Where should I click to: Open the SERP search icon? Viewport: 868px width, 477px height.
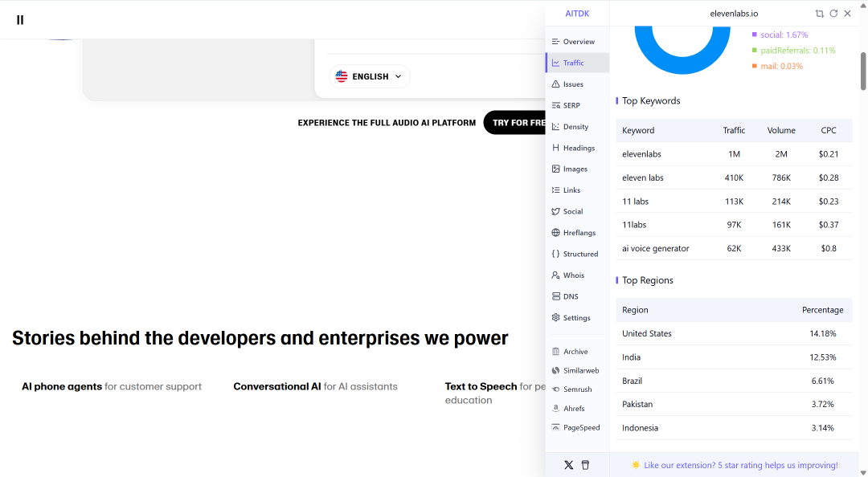[555, 105]
